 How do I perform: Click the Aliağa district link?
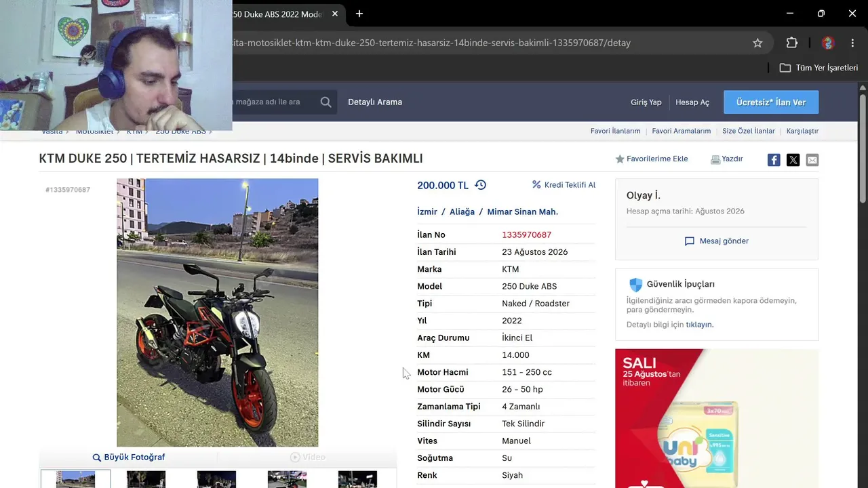tap(462, 212)
